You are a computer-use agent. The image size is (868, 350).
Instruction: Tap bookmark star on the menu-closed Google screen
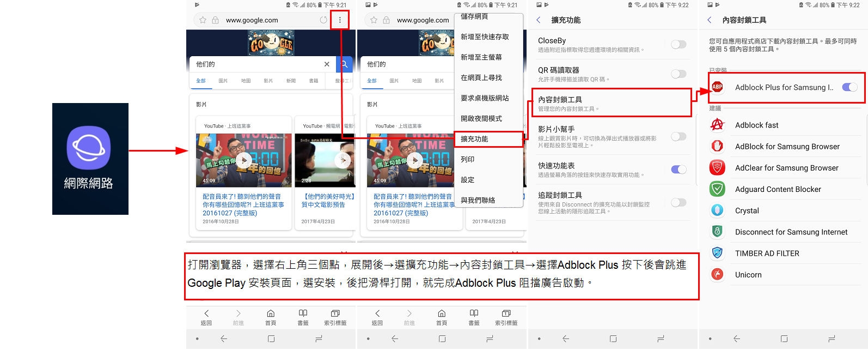click(203, 20)
